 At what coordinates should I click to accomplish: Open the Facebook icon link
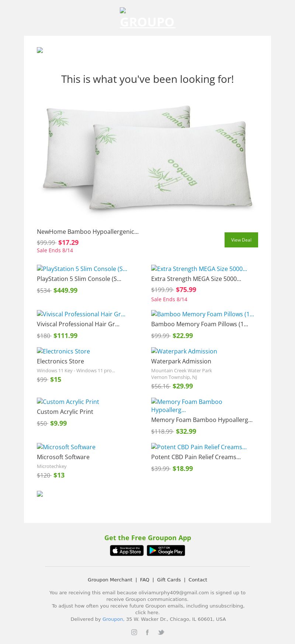click(147, 632)
